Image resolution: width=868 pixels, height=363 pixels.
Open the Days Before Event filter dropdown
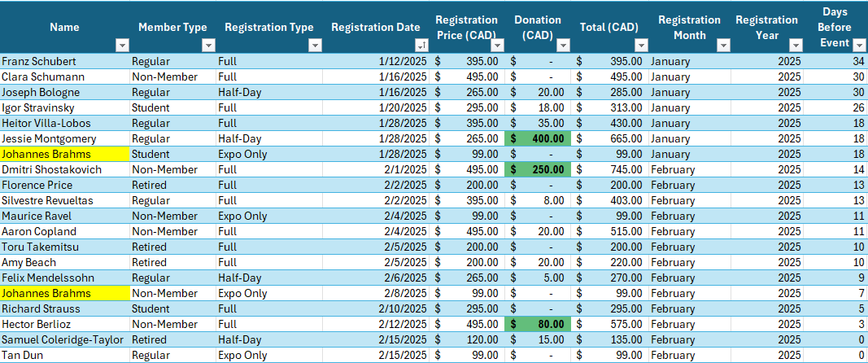(x=859, y=46)
